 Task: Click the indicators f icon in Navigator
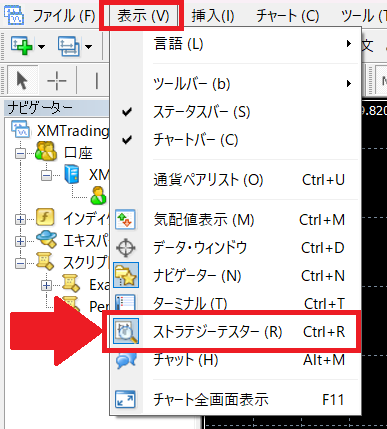(x=45, y=217)
